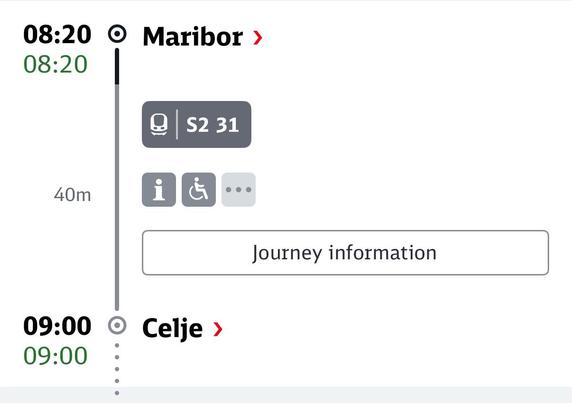Image resolution: width=572 pixels, height=403 pixels.
Task: Open the red chevron next to Maribor
Action: 258,38
